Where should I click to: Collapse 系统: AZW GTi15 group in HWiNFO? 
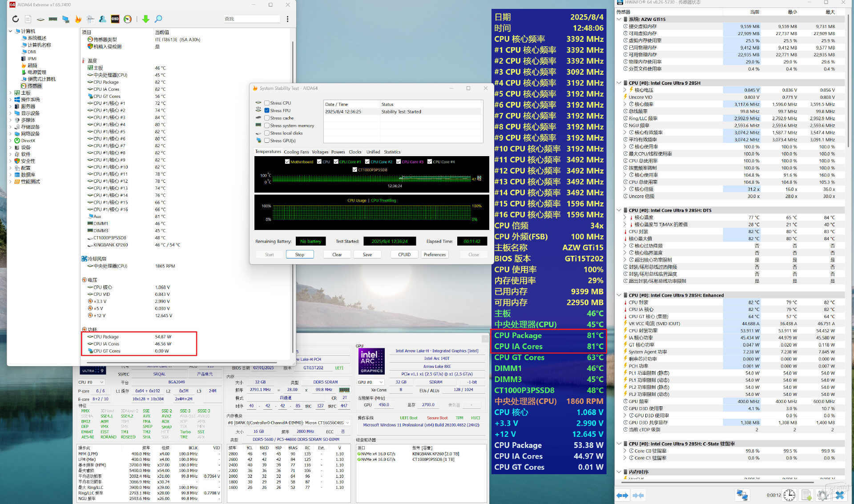(619, 19)
